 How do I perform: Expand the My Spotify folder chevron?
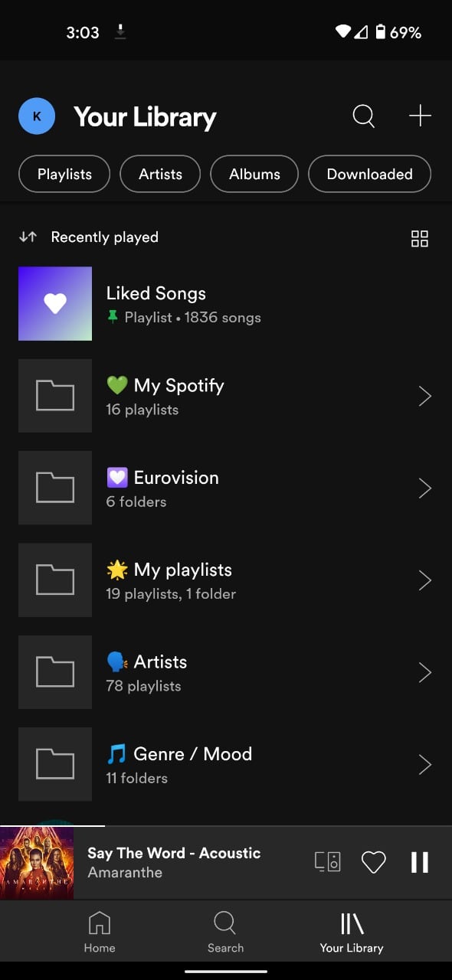(424, 396)
